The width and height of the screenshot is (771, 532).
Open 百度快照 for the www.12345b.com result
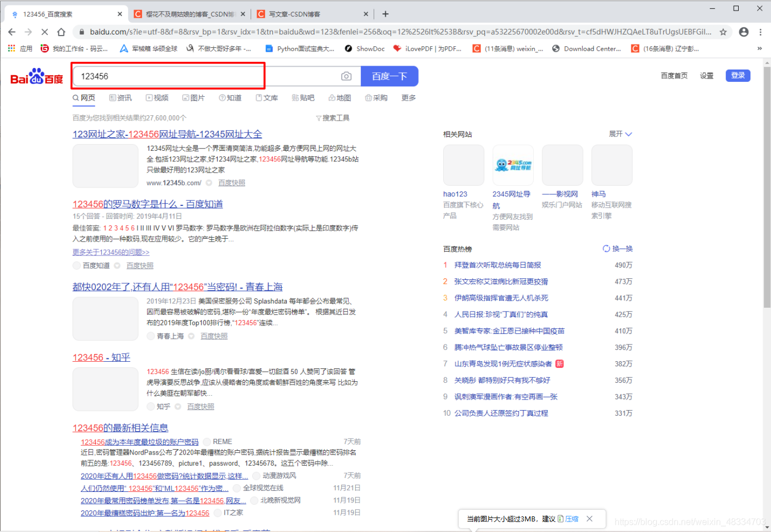[x=232, y=183]
